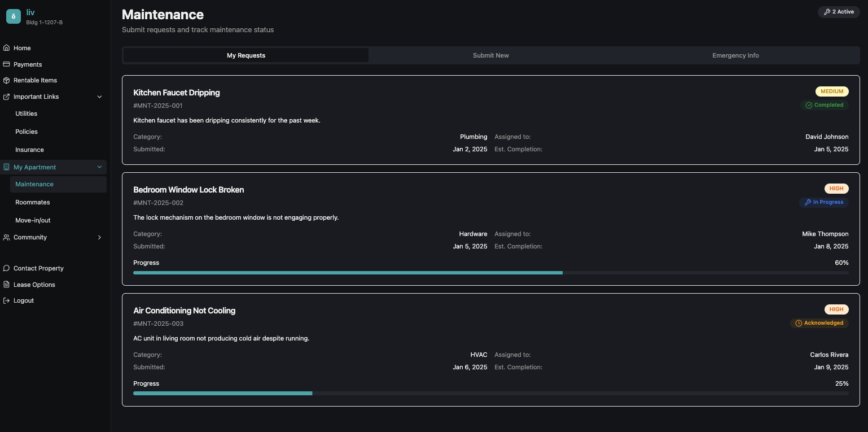Click the Acknowledged clock icon
This screenshot has height=432, width=868.
coord(799,323)
